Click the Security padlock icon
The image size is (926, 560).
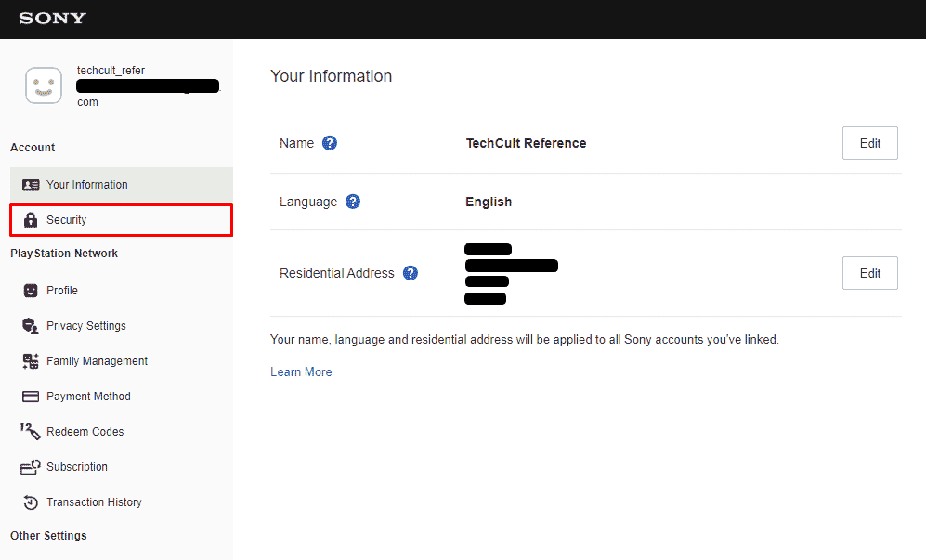(31, 220)
